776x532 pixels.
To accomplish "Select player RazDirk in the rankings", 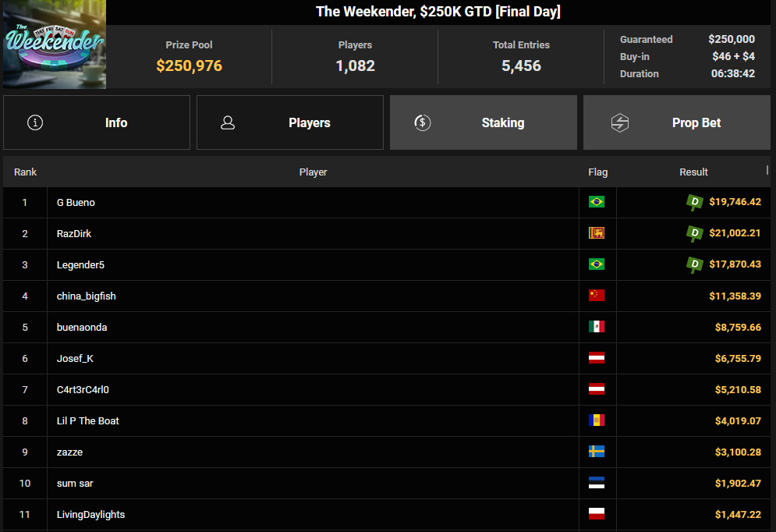I will (x=74, y=233).
